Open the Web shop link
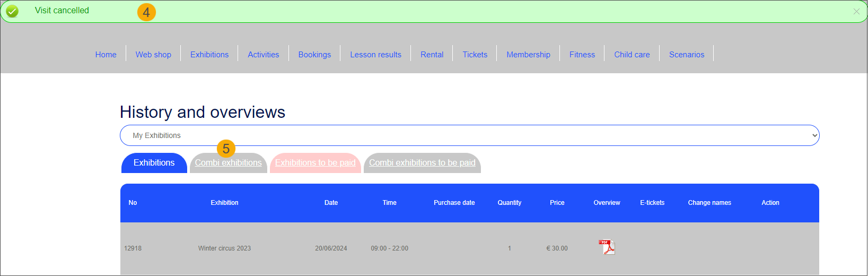 pos(153,55)
